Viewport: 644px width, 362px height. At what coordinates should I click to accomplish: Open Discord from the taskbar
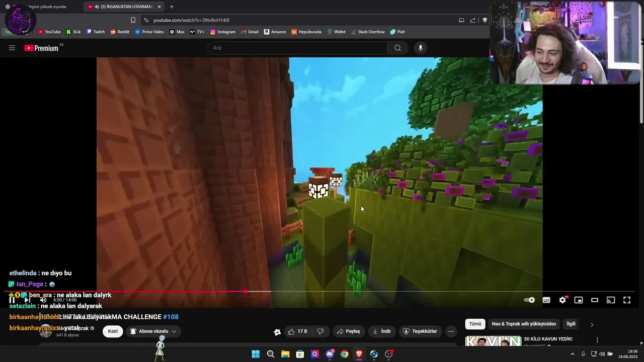click(330, 354)
